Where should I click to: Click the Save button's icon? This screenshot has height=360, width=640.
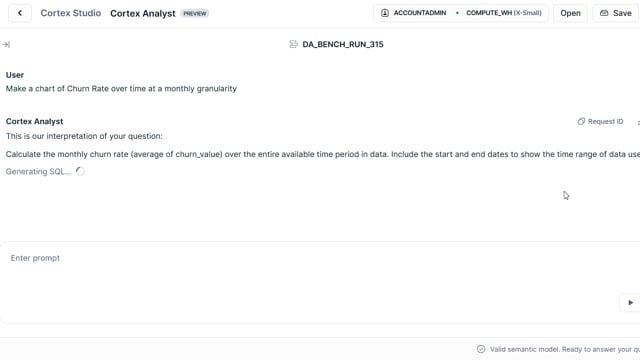tap(604, 13)
